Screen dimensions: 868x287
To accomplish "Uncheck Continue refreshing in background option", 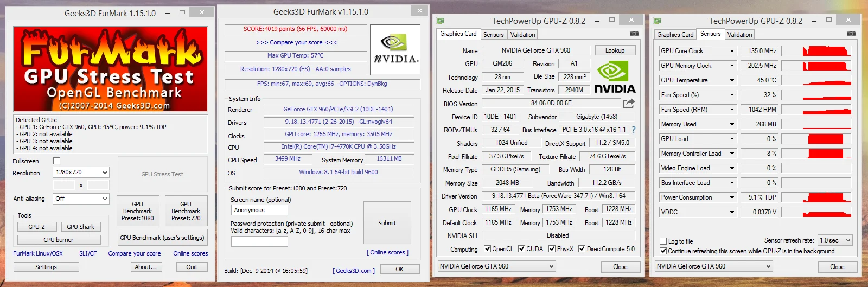I will click(x=663, y=251).
